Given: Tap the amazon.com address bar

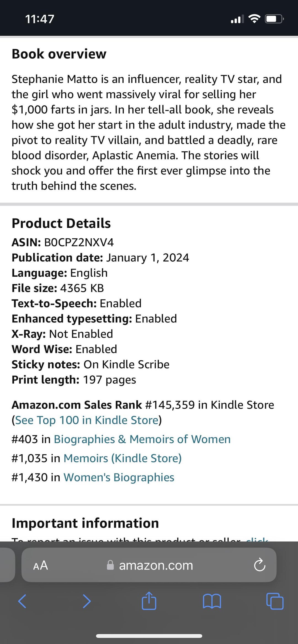Looking at the screenshot, I should tap(156, 565).
